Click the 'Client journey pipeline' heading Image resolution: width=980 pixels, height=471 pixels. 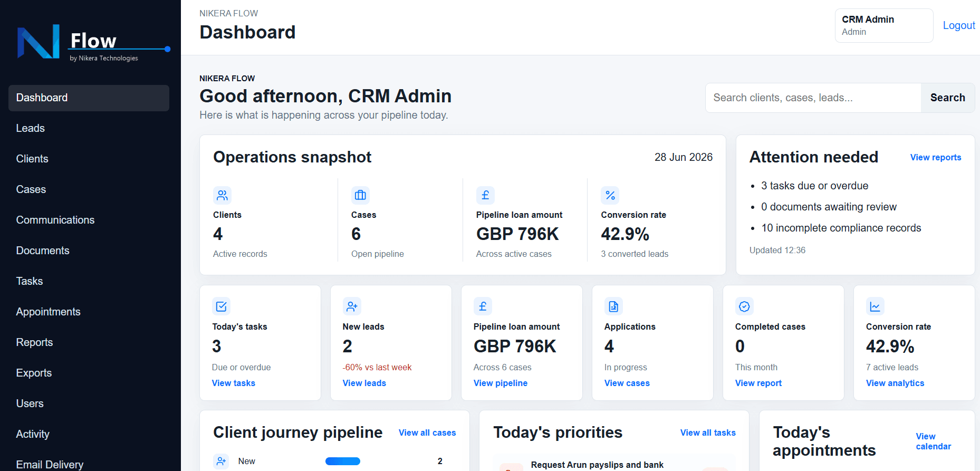point(298,432)
